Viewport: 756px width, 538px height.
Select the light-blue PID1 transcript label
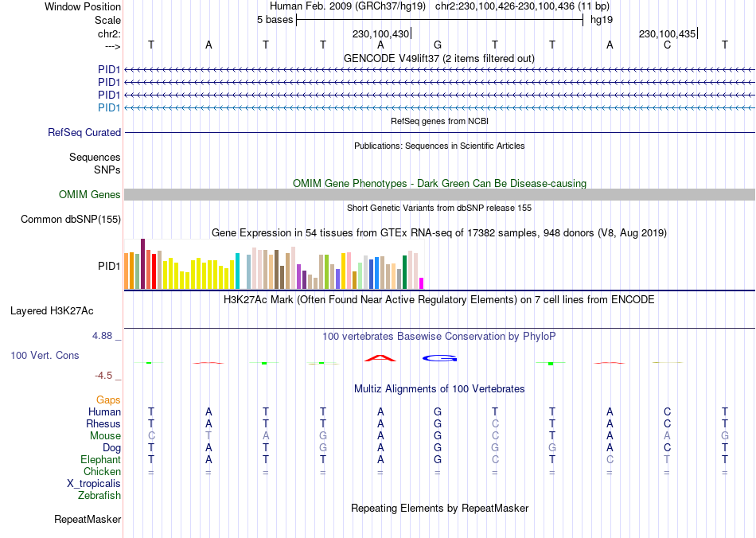point(109,107)
